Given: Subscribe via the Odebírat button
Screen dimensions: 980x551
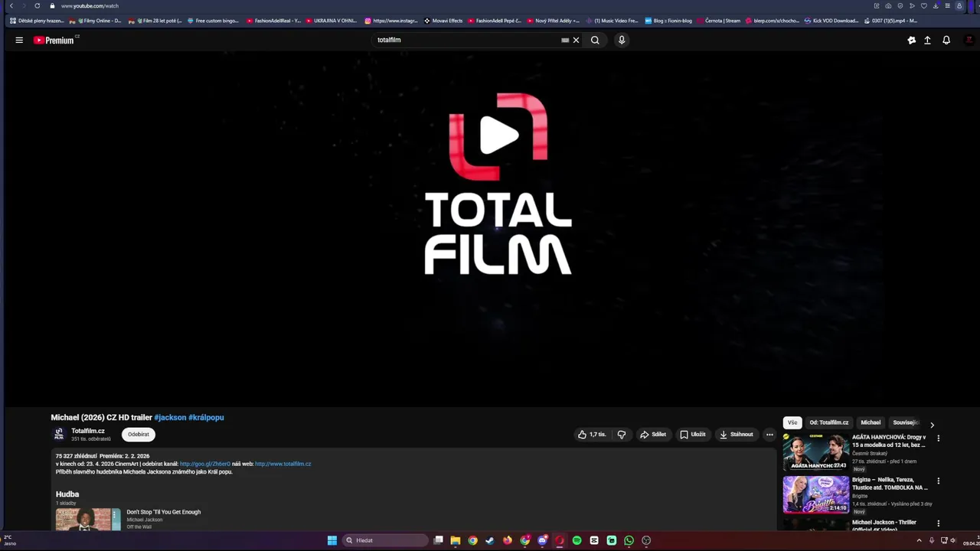Looking at the screenshot, I should point(139,434).
